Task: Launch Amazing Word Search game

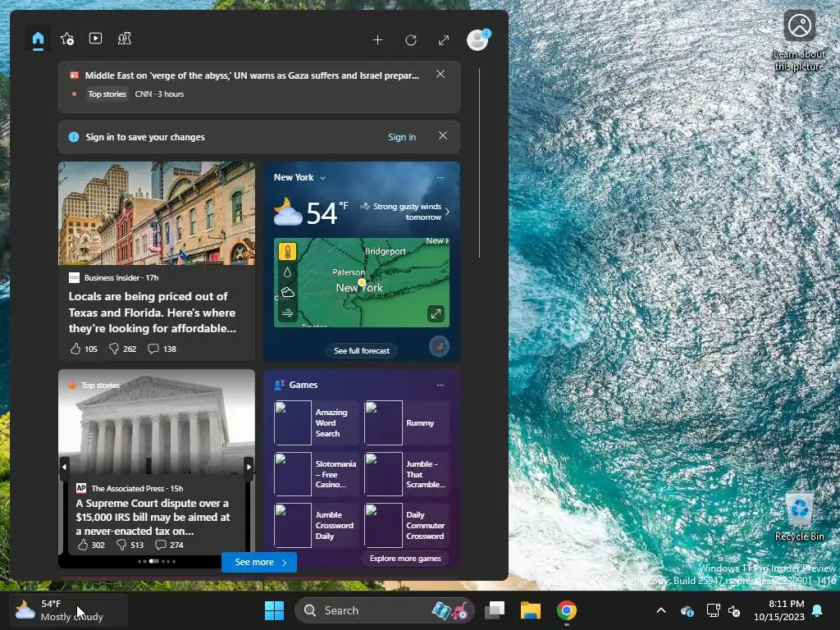Action: (316, 422)
